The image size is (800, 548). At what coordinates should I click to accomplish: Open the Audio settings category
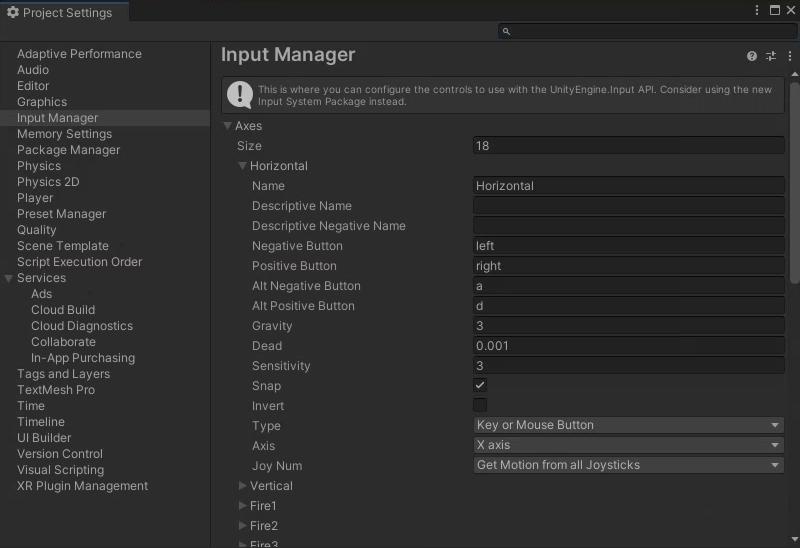(x=33, y=70)
